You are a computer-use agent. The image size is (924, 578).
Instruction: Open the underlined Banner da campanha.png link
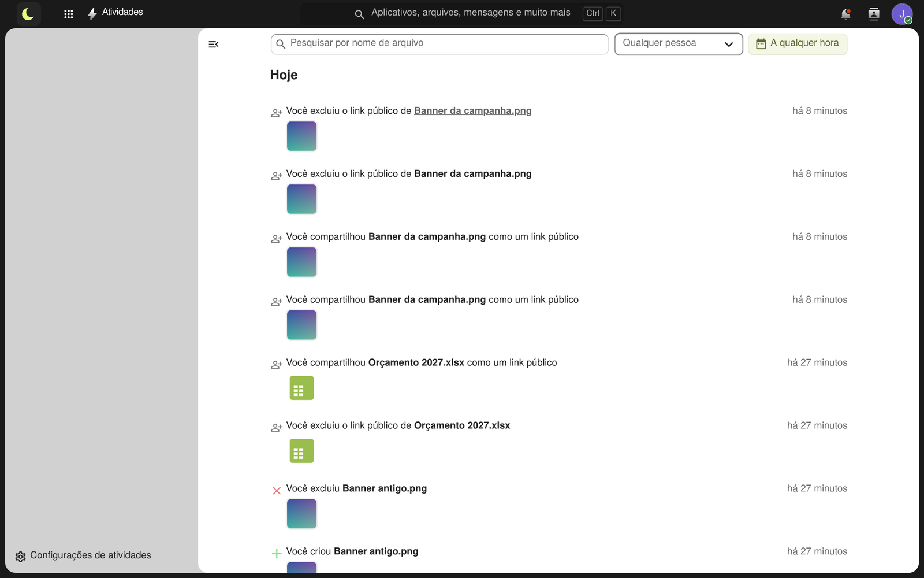click(x=472, y=111)
